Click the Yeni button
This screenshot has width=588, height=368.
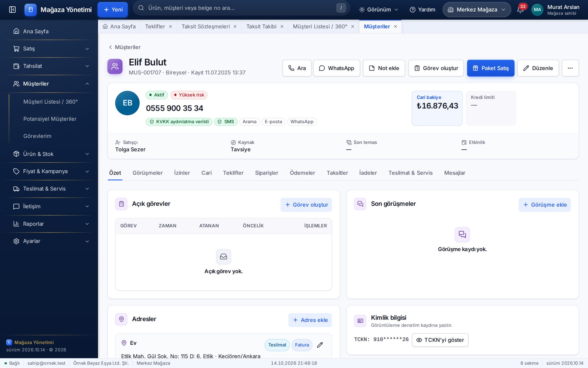pos(113,10)
